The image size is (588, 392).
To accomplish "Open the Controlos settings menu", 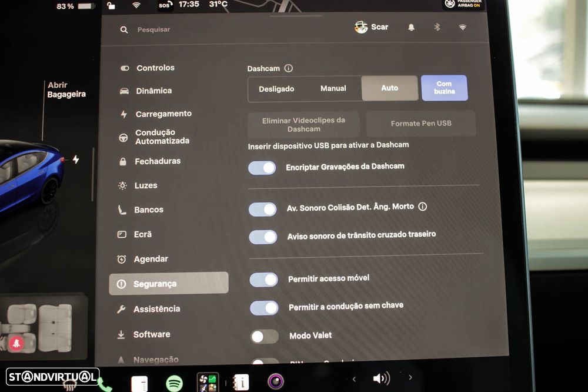I will coord(148,68).
